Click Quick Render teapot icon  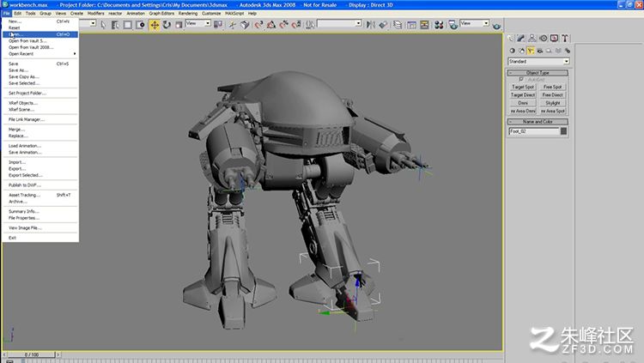point(496,26)
